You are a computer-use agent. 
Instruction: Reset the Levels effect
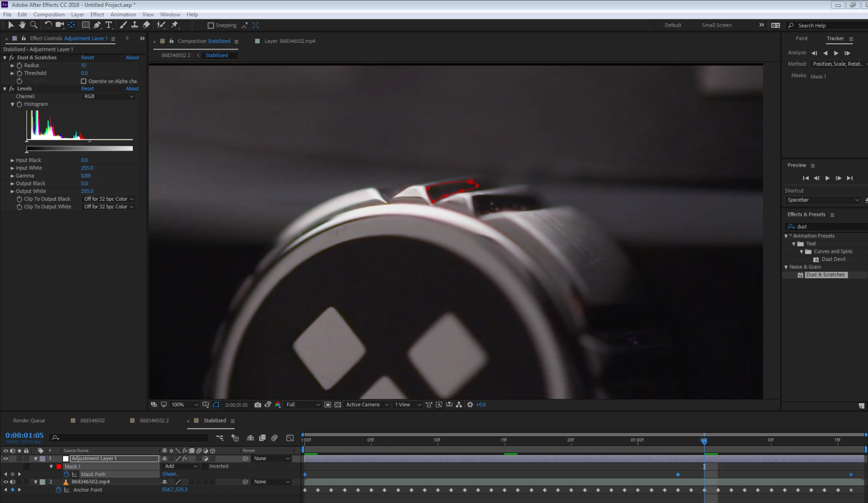87,88
